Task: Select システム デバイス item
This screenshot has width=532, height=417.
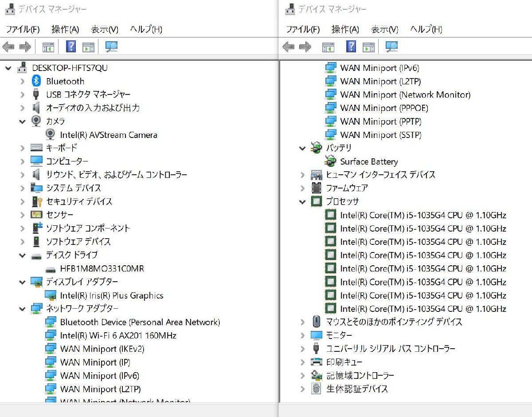Action: click(74, 188)
